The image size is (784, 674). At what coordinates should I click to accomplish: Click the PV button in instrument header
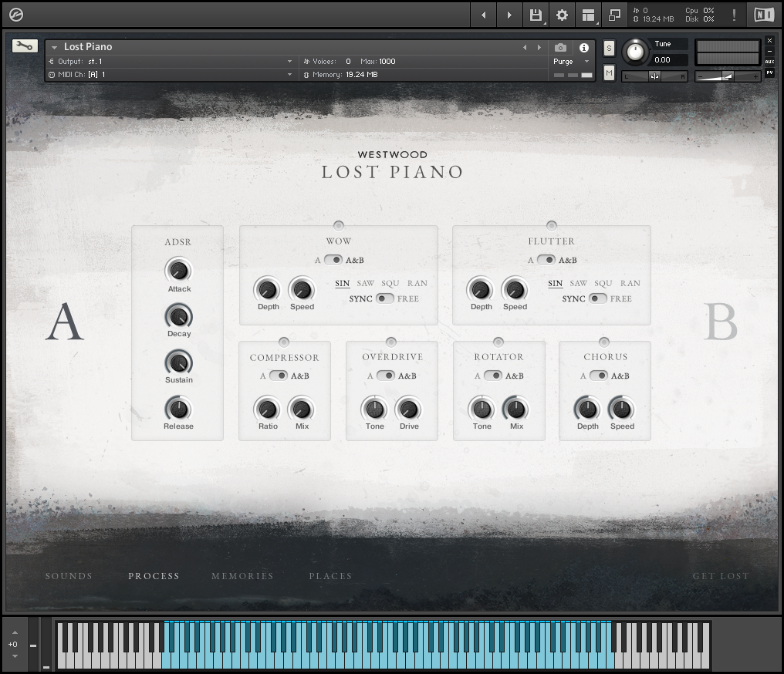(x=769, y=73)
